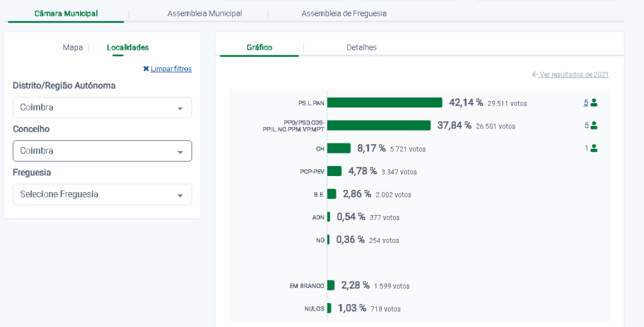Click the person icon in the PPD/PSD coalition row
Image resolution: width=644 pixels, height=327 pixels.
pyautogui.click(x=594, y=125)
